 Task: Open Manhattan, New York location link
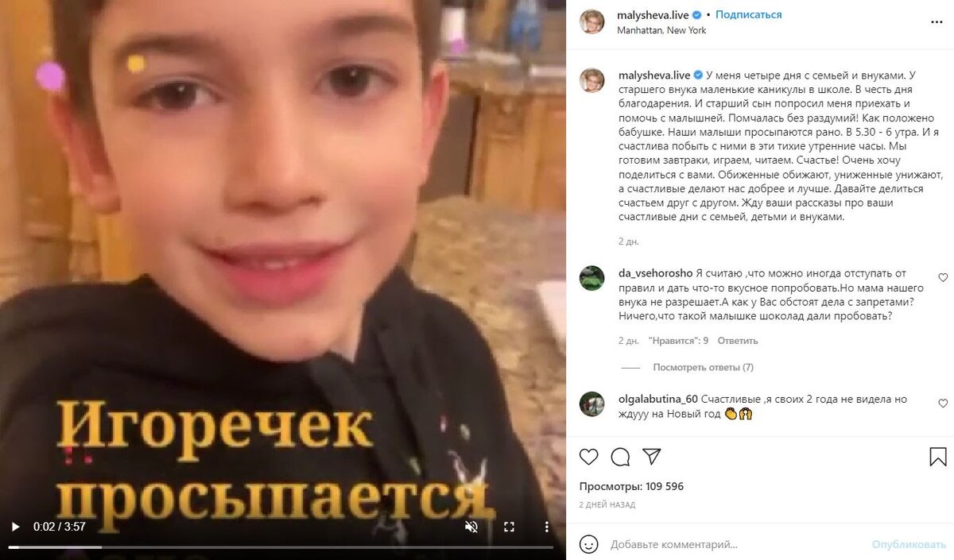(x=661, y=30)
